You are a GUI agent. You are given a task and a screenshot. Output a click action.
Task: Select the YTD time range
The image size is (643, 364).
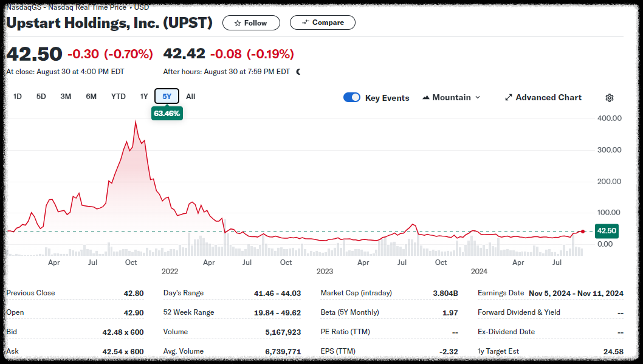pos(119,97)
